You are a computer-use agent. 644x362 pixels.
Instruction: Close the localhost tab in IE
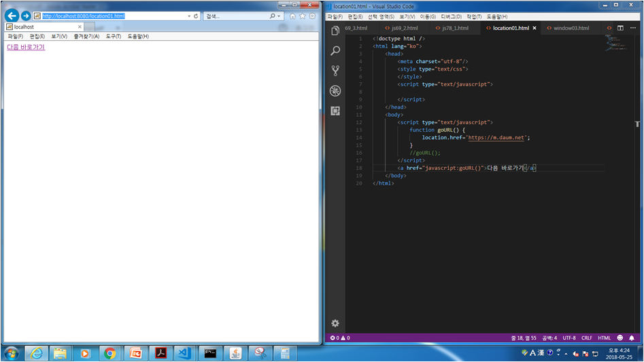pyautogui.click(x=80, y=26)
